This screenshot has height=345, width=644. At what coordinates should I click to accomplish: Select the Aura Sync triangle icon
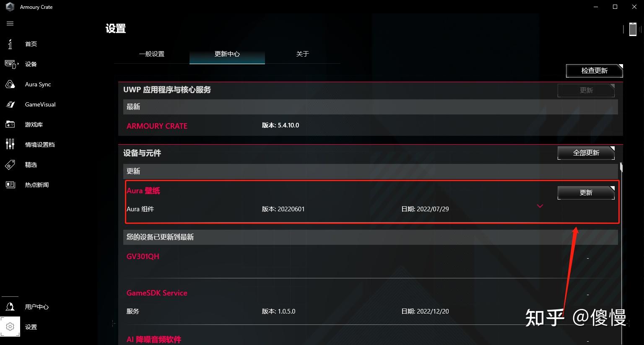click(10, 84)
